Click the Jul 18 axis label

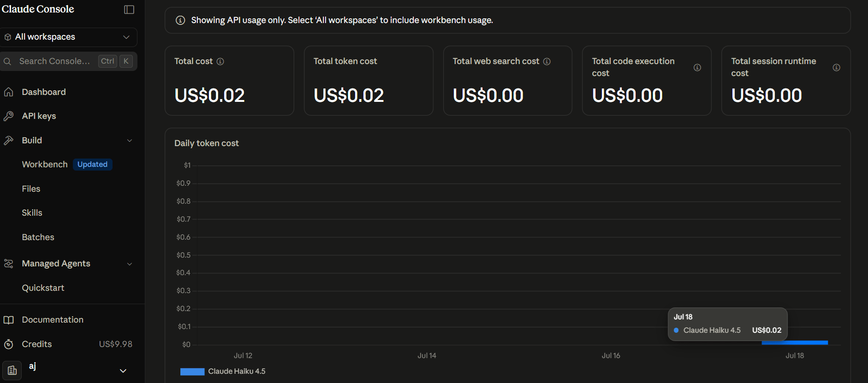[795, 356]
